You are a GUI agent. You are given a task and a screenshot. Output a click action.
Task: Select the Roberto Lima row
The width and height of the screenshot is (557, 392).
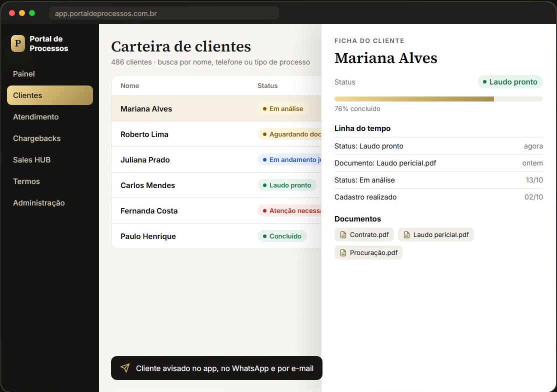click(x=216, y=134)
